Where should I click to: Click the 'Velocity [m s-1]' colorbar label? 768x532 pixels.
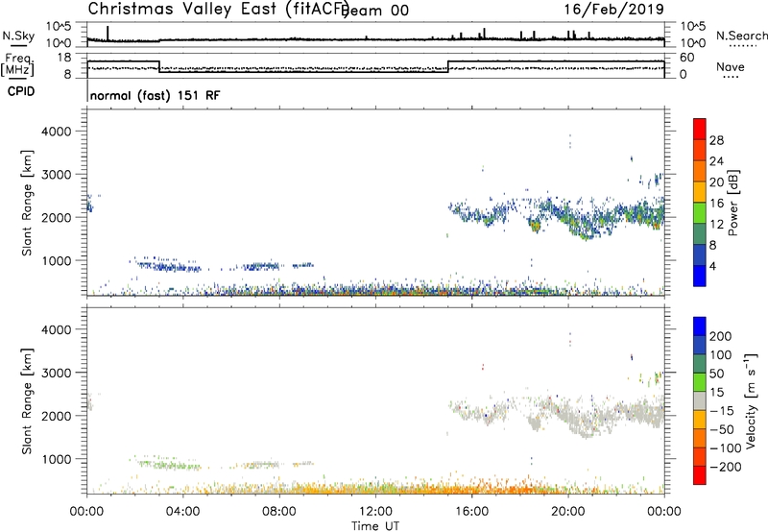click(x=750, y=400)
